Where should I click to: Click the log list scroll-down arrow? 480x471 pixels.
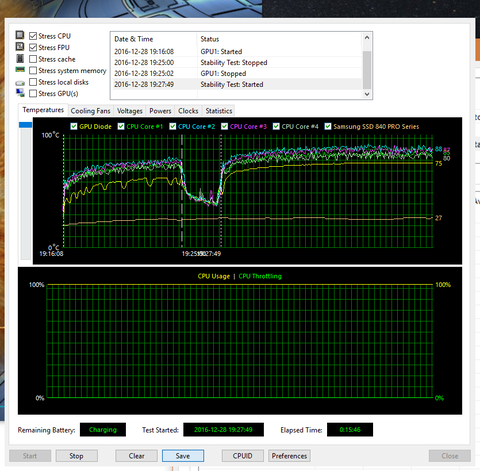click(x=367, y=94)
